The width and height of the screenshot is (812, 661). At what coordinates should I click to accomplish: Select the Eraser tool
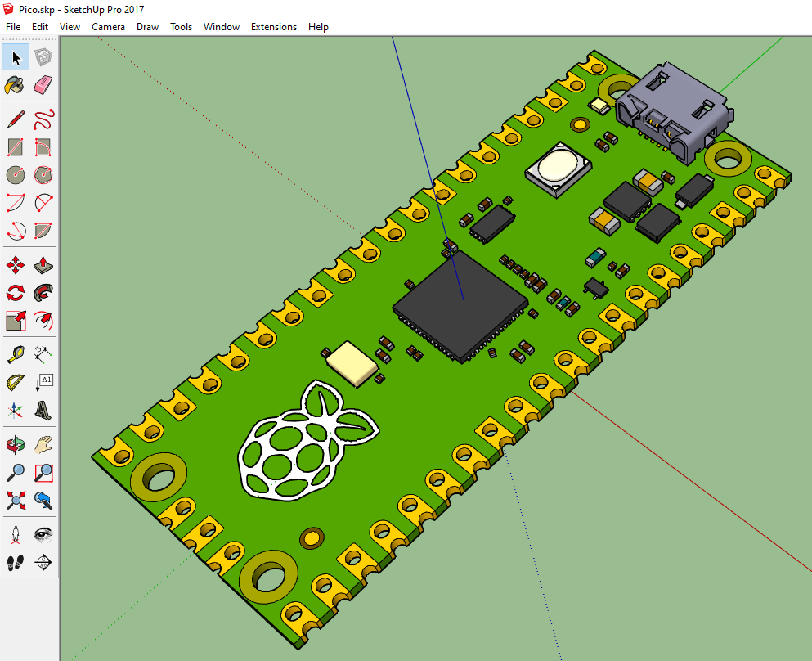coord(43,84)
